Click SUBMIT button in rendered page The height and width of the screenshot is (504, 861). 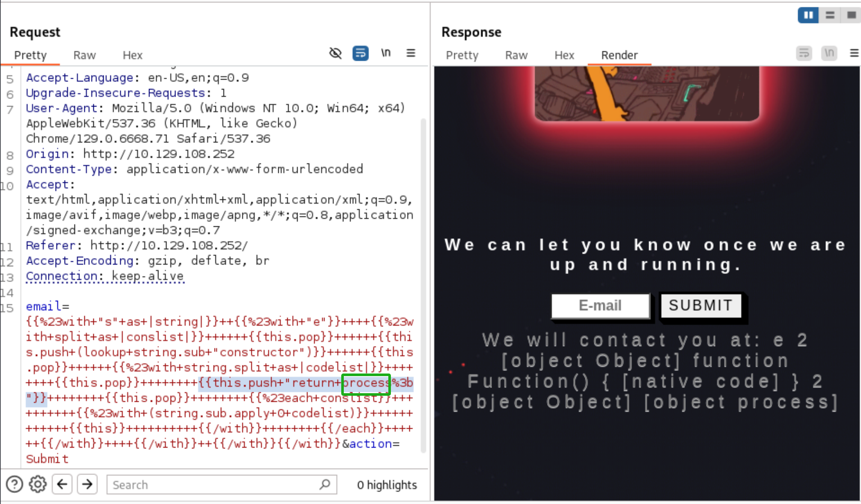coord(701,305)
